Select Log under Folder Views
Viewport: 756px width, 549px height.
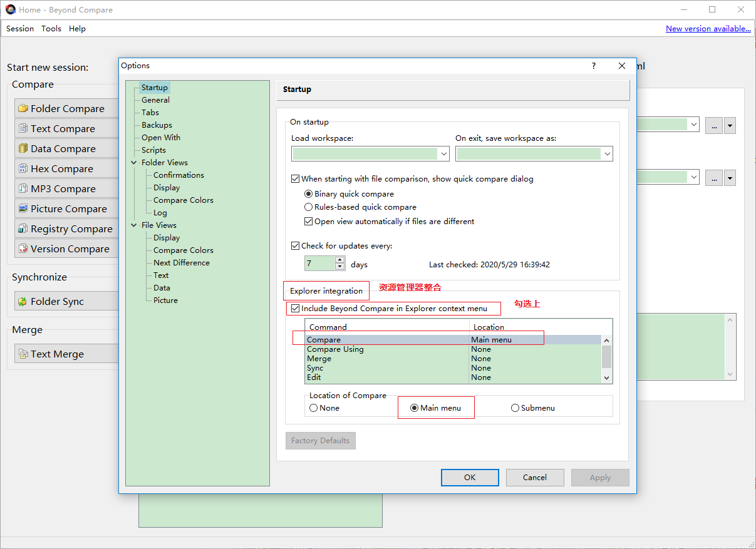[160, 213]
